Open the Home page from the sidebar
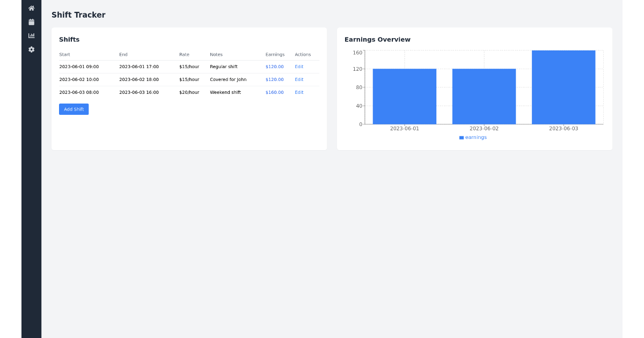 31,8
